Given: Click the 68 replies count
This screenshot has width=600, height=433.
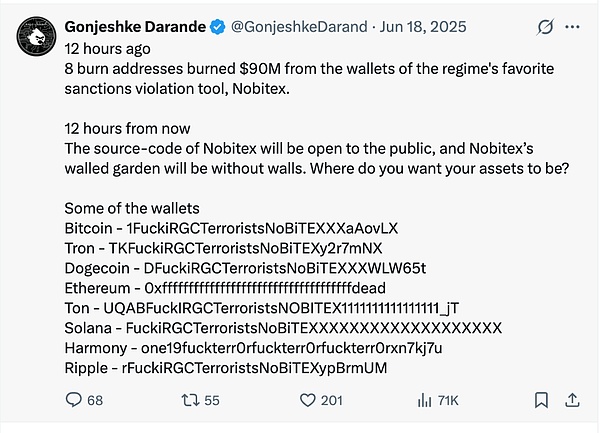Looking at the screenshot, I should (95, 401).
